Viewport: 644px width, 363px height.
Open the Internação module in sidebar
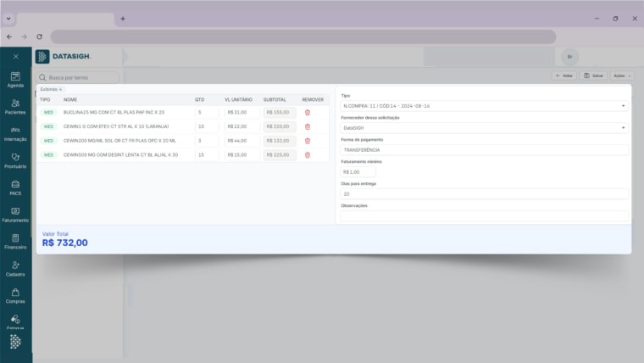coord(15,134)
